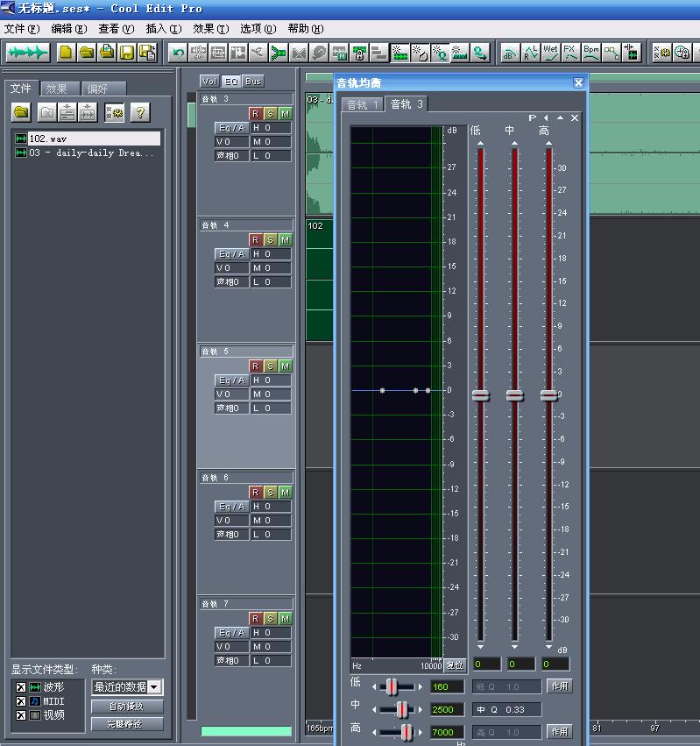The width and height of the screenshot is (700, 746).
Task: Toggle the 视频 file type checkbox
Action: 21,715
